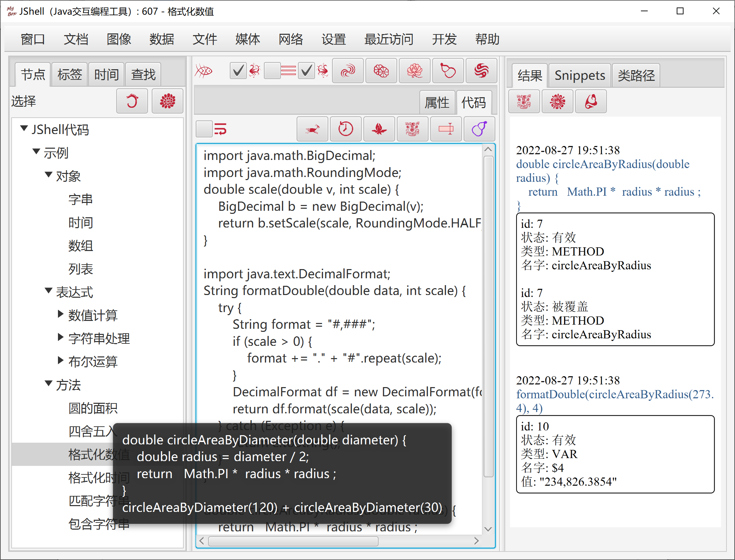Click the purple gourd icon button
Viewport: 735px width, 560px height.
[479, 129]
